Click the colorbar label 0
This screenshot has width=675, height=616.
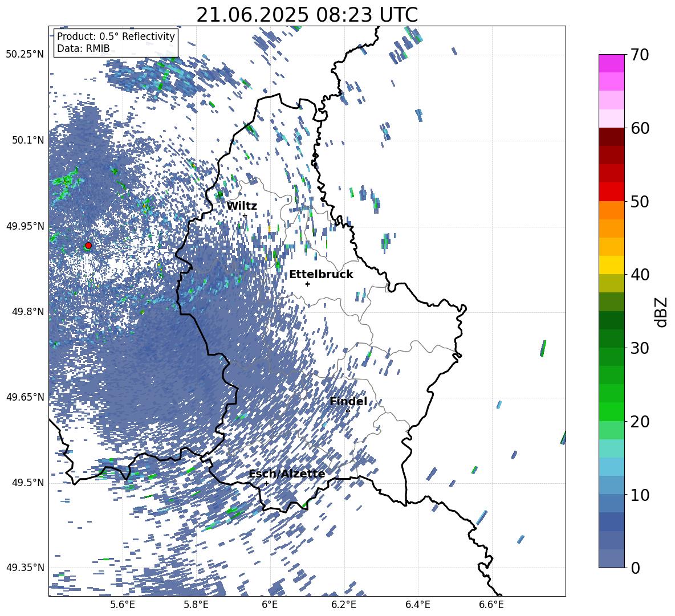click(635, 568)
